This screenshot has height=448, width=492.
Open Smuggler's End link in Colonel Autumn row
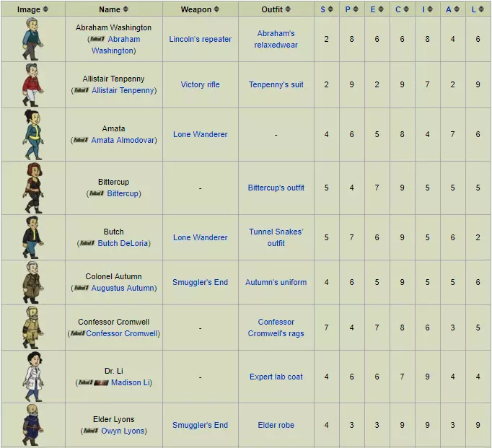click(x=200, y=282)
